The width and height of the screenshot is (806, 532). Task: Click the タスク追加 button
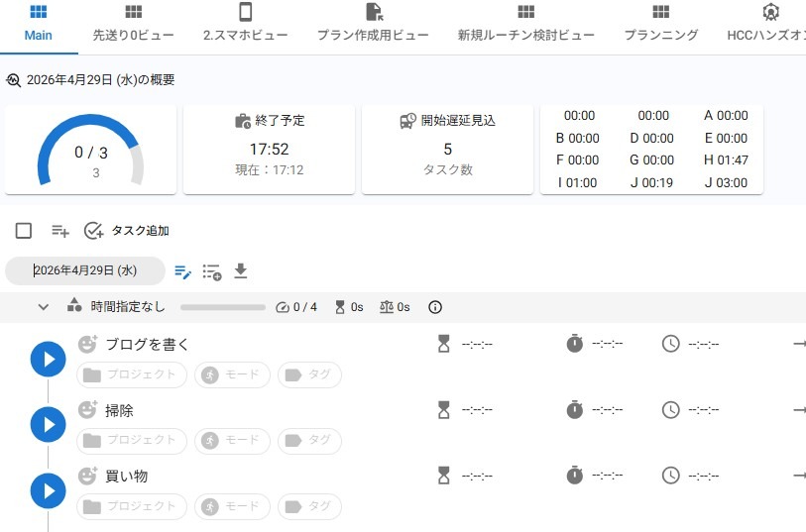point(127,231)
